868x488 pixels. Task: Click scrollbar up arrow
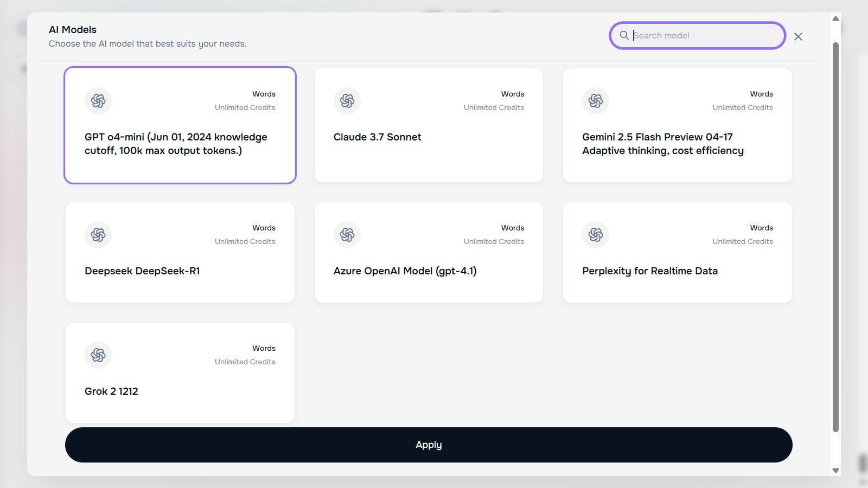click(835, 18)
